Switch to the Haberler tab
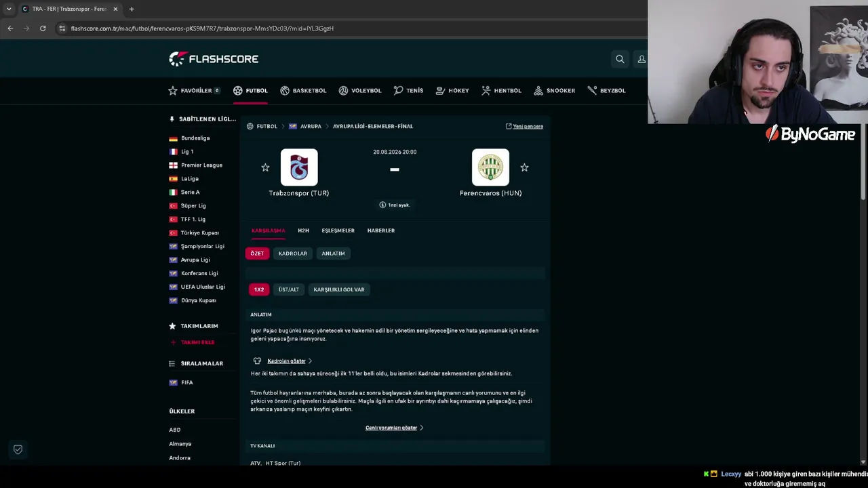Image resolution: width=868 pixels, height=488 pixels. point(381,230)
